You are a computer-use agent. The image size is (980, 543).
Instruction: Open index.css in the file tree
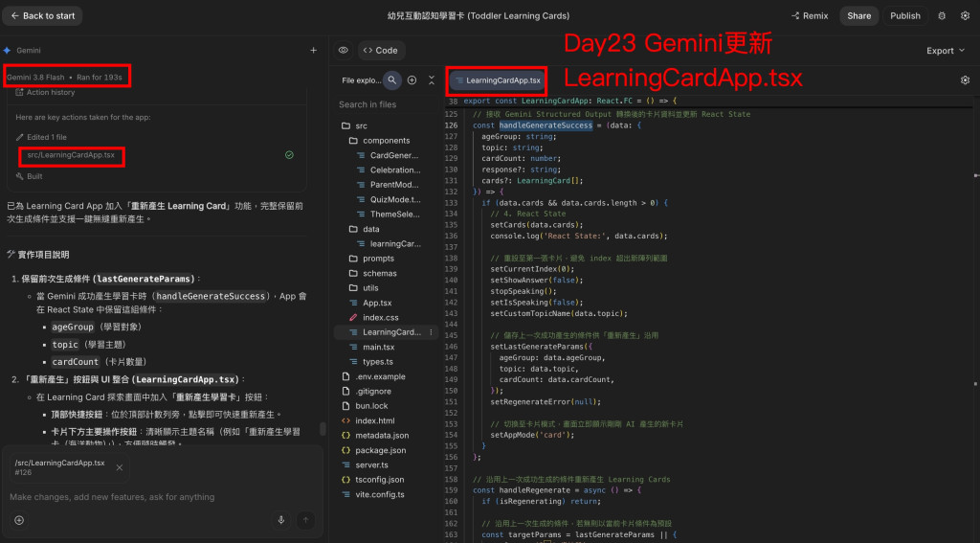click(x=374, y=317)
